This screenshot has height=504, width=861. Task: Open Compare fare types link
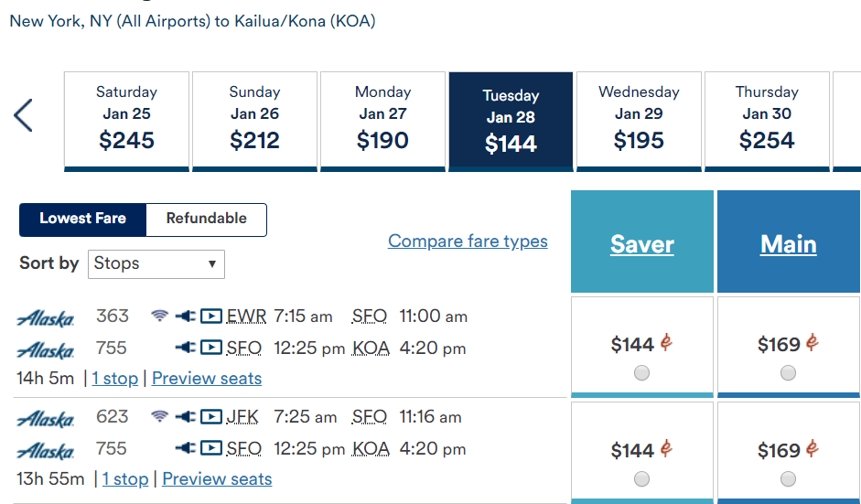tap(468, 241)
